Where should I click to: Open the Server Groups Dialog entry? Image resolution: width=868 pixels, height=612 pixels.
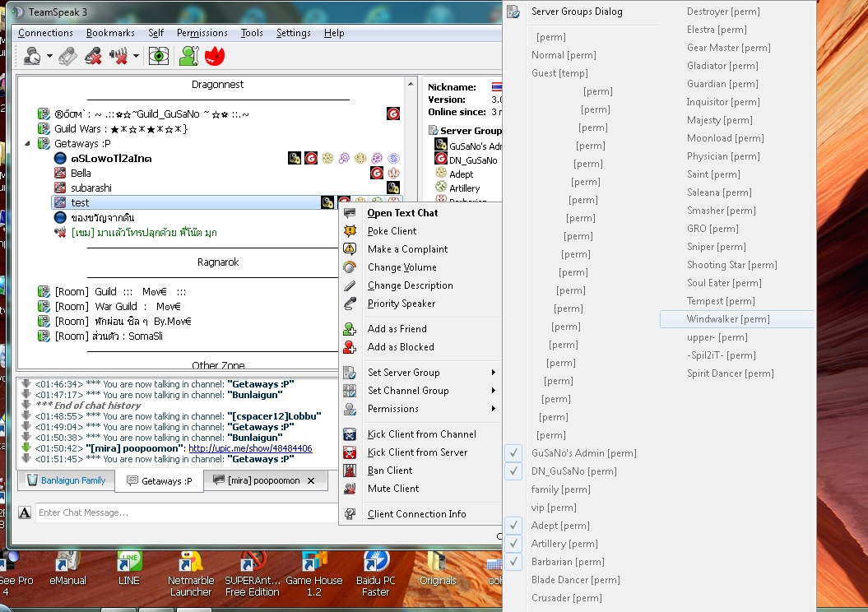[577, 12]
